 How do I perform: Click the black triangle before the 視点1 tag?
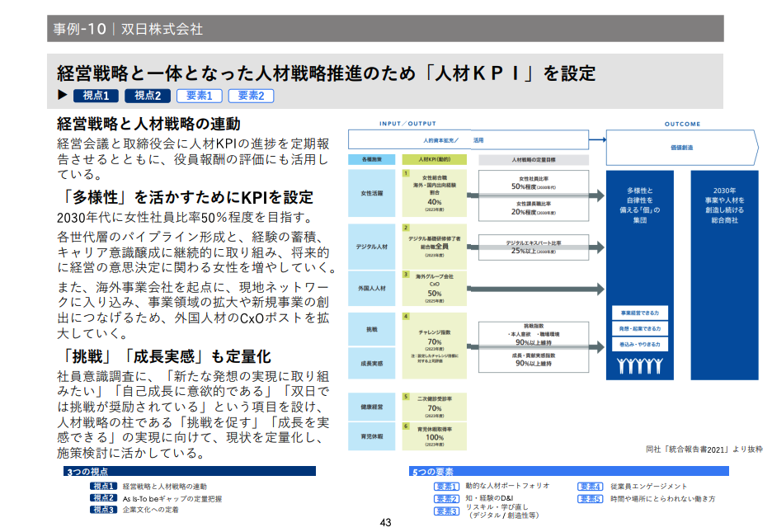(x=62, y=95)
